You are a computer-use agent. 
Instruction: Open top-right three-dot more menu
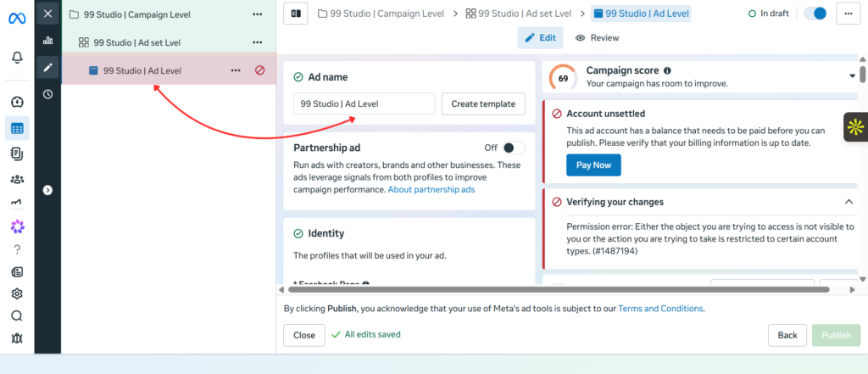pos(848,14)
